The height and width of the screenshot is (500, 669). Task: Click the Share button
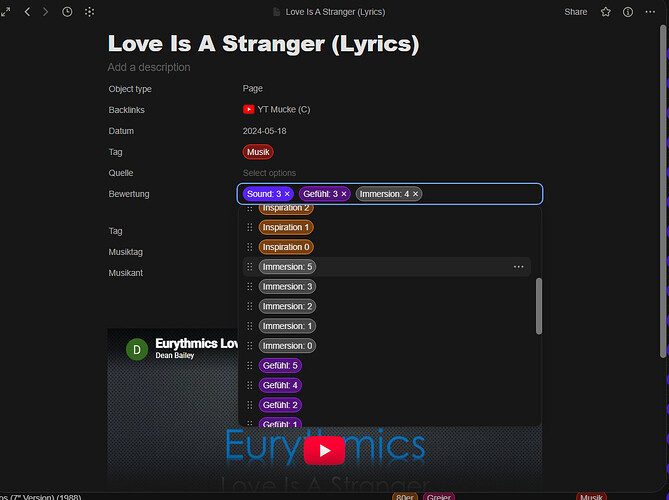tap(576, 12)
